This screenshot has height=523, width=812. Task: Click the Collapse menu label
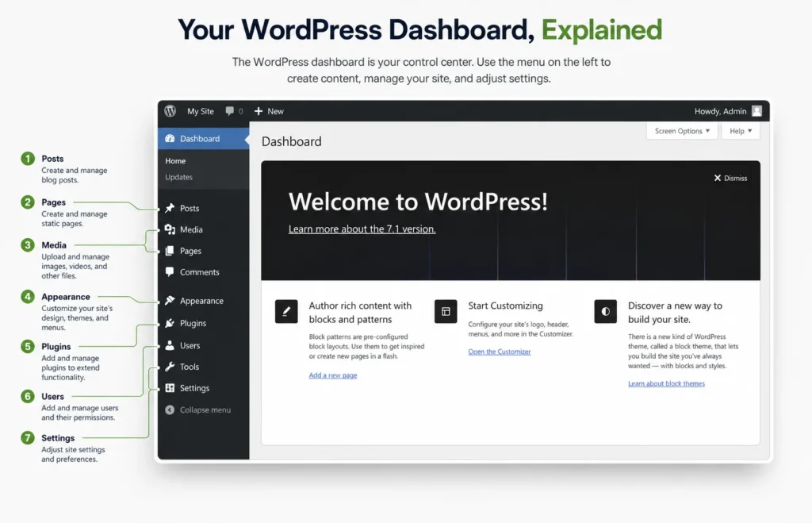(x=205, y=410)
